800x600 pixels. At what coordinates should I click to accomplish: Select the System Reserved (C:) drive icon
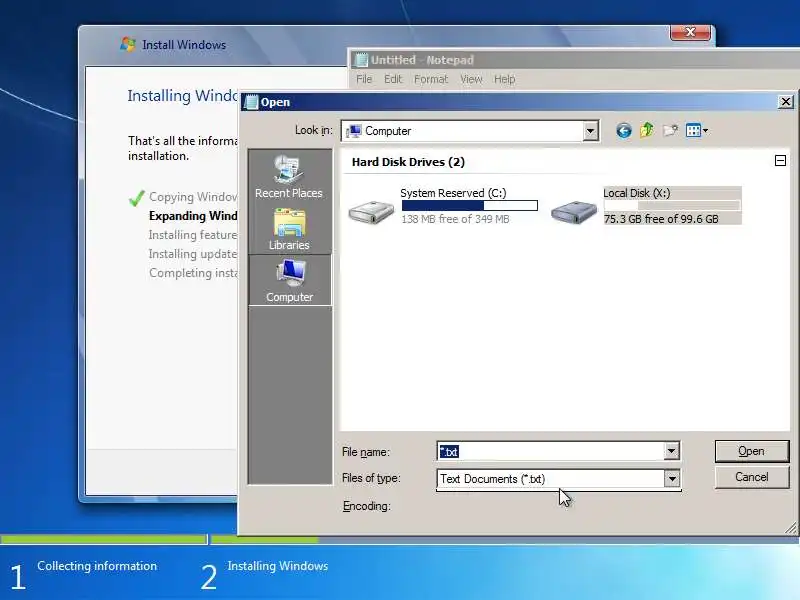[371, 211]
